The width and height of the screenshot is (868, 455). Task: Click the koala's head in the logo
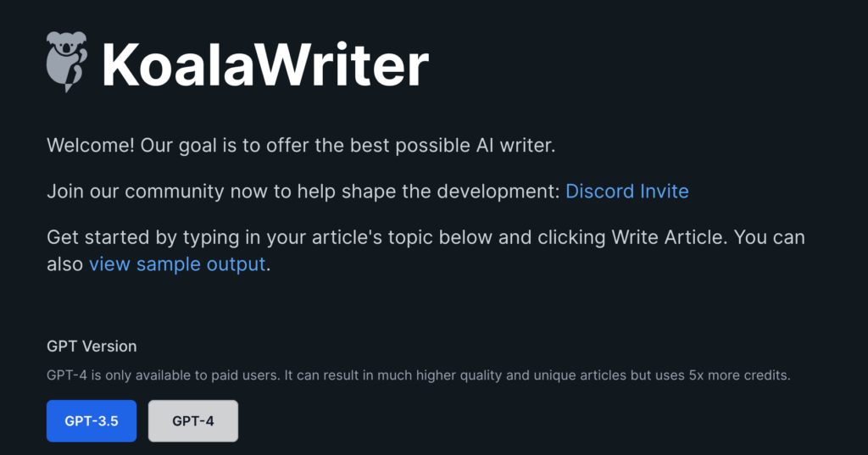coord(66,44)
